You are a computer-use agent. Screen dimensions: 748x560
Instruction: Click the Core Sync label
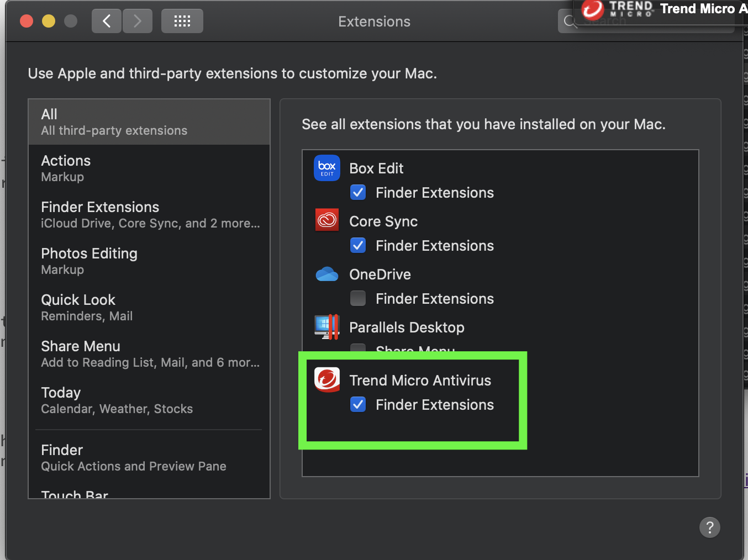(383, 221)
